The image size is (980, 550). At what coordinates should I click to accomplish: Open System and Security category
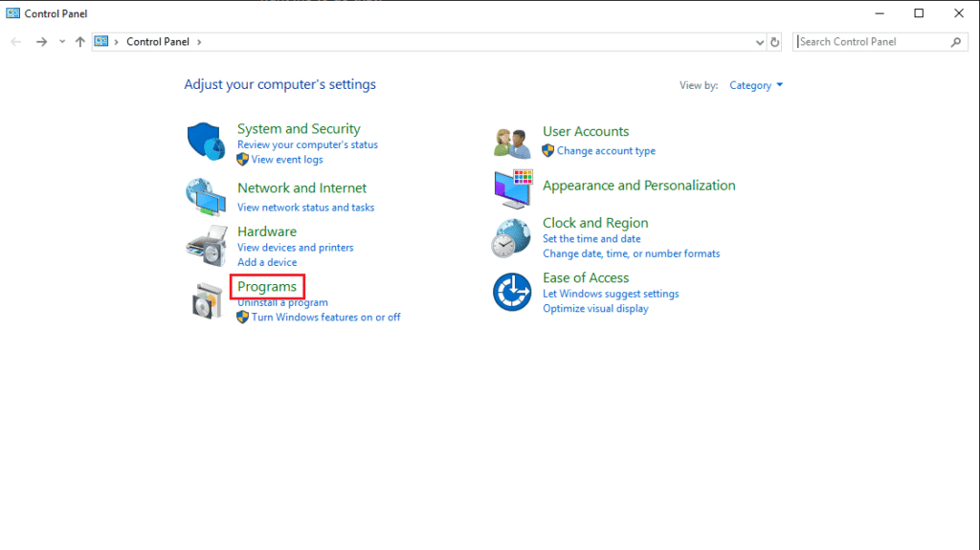(299, 129)
